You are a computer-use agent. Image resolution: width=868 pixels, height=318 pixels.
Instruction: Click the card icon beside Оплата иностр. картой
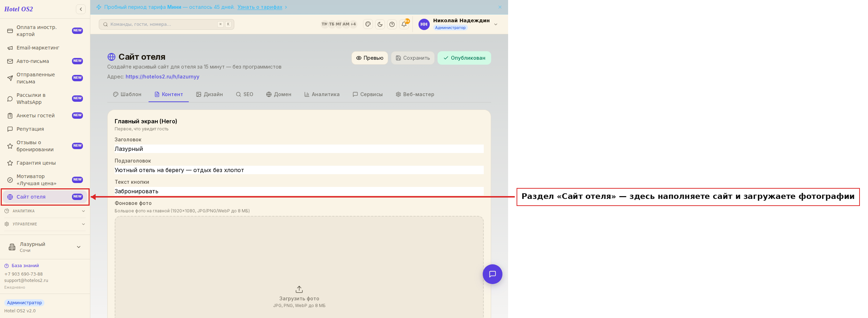[10, 31]
